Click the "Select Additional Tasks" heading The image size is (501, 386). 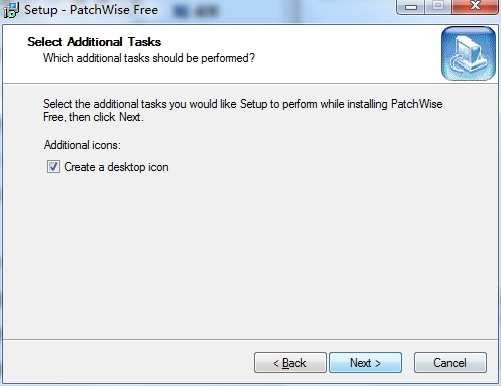(94, 42)
